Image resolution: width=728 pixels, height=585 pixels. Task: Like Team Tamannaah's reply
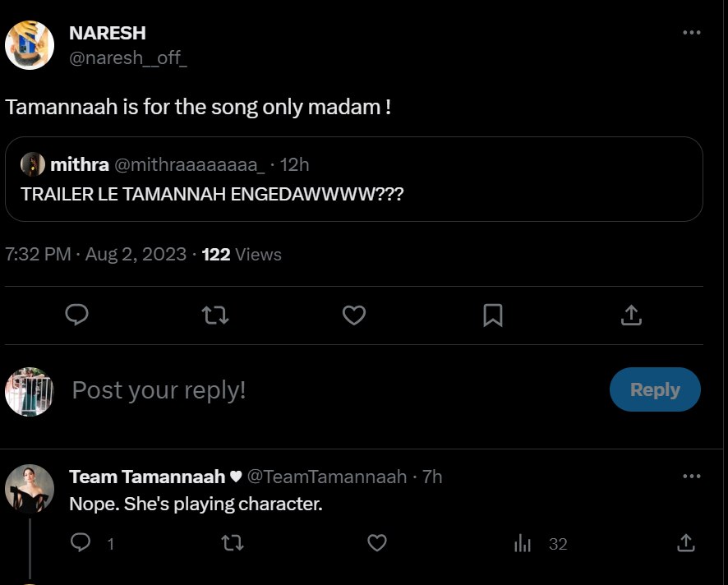[376, 543]
